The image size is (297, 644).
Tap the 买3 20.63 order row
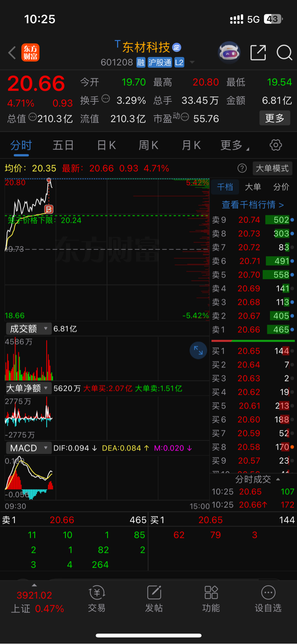tap(253, 378)
